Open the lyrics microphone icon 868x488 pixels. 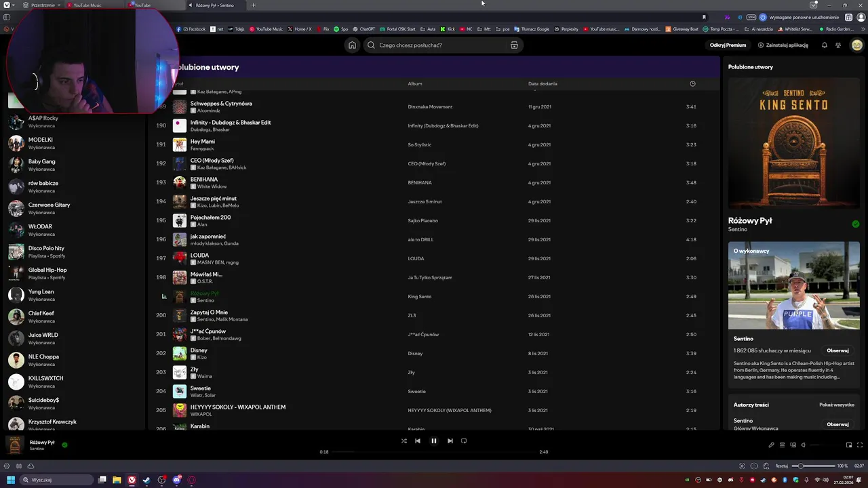(x=771, y=445)
